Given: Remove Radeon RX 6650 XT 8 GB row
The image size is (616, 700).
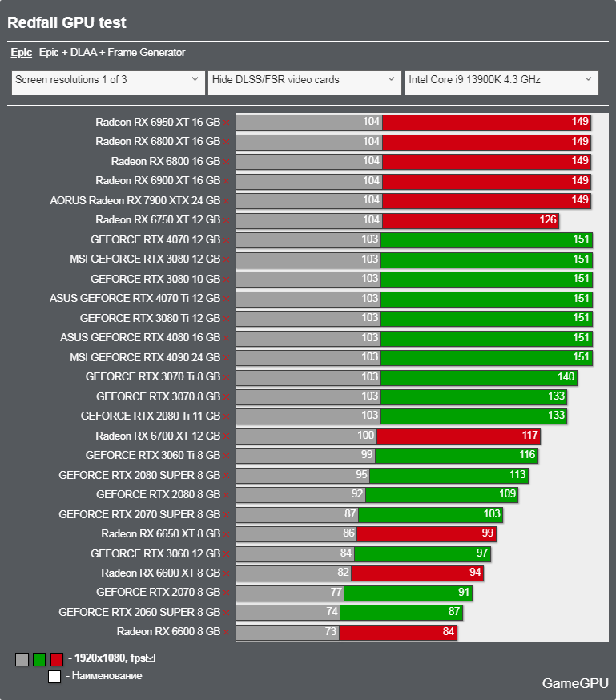Looking at the screenshot, I should 227,534.
